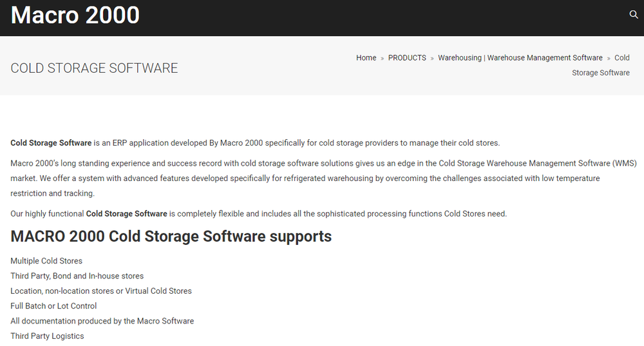
Task: Click the Macro 2000 site logo
Action: (x=75, y=15)
